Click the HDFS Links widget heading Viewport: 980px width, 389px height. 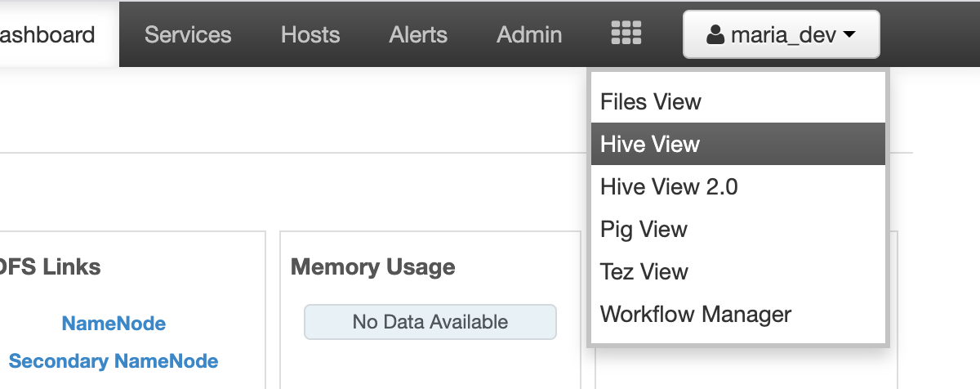click(x=51, y=267)
